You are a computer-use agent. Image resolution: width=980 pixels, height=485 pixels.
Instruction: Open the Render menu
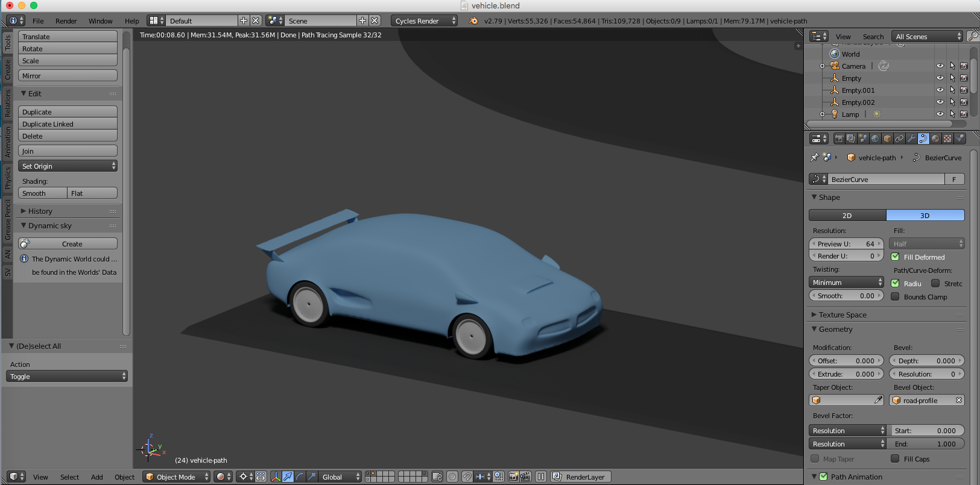coord(66,20)
